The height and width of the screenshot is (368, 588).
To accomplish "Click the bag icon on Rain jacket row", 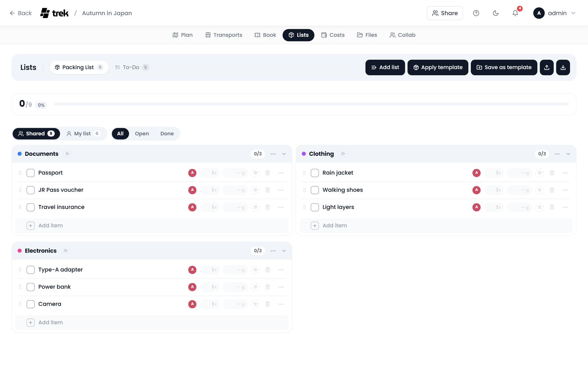I will click(539, 173).
